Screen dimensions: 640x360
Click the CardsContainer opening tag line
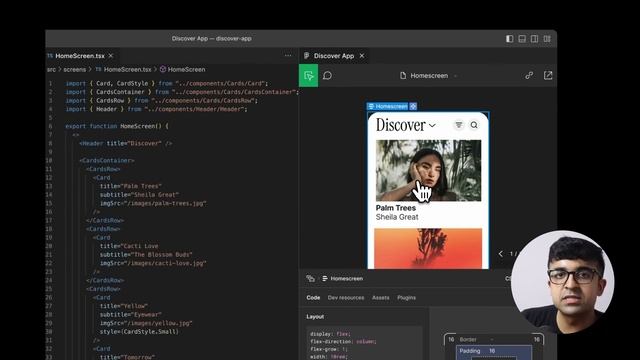coord(107,160)
